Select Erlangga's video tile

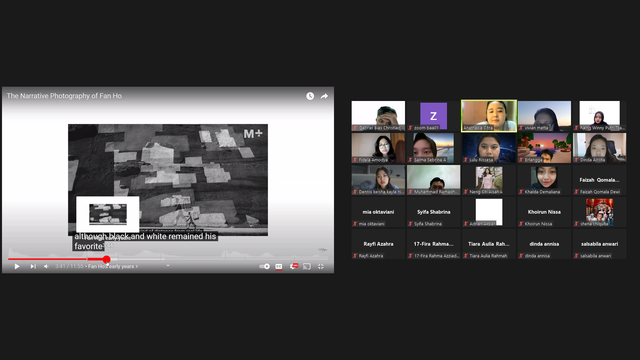544,148
